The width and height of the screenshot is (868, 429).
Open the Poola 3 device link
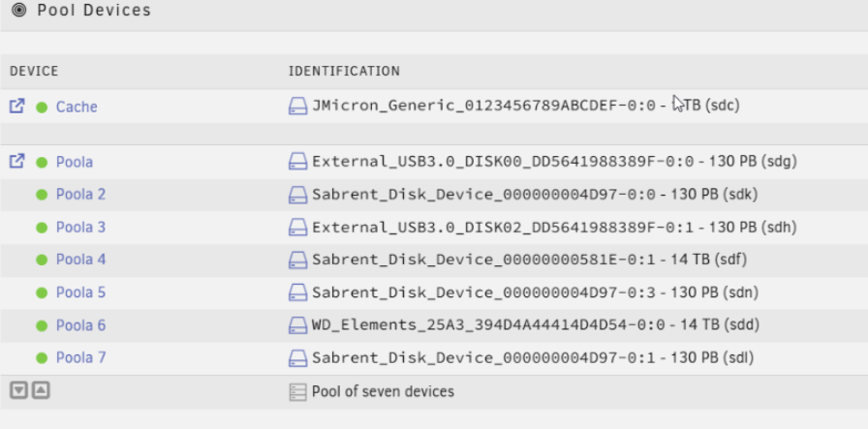80,227
